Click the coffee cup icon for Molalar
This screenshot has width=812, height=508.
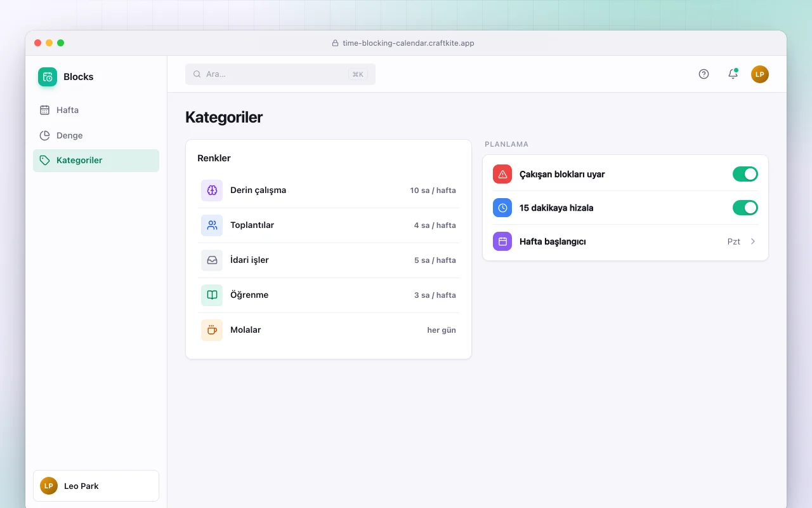[212, 330]
